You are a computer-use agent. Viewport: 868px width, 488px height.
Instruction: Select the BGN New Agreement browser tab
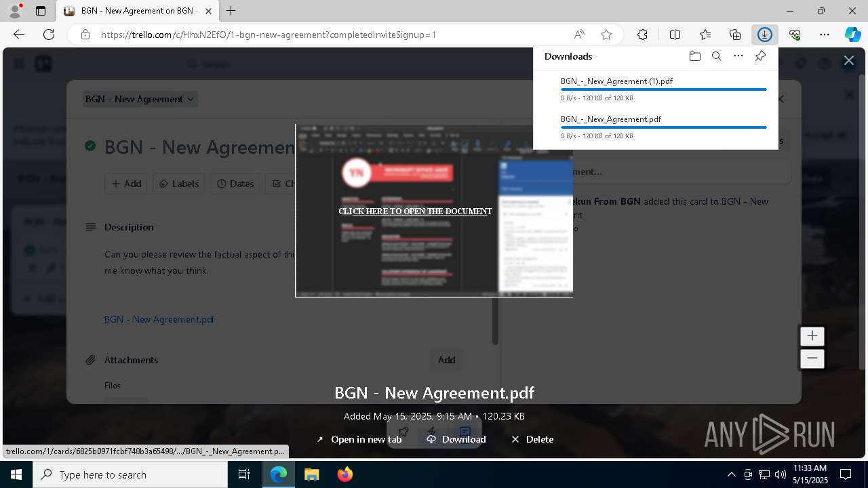coord(138,11)
